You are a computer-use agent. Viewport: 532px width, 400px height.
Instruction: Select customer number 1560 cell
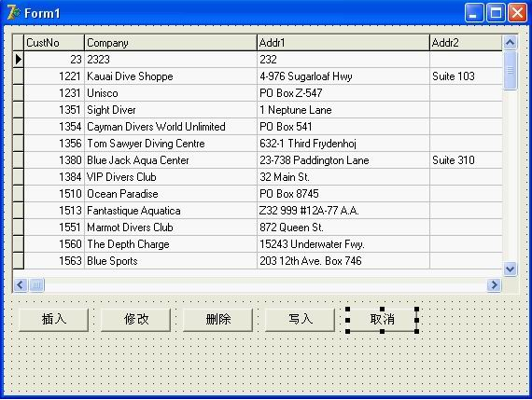tap(54, 244)
